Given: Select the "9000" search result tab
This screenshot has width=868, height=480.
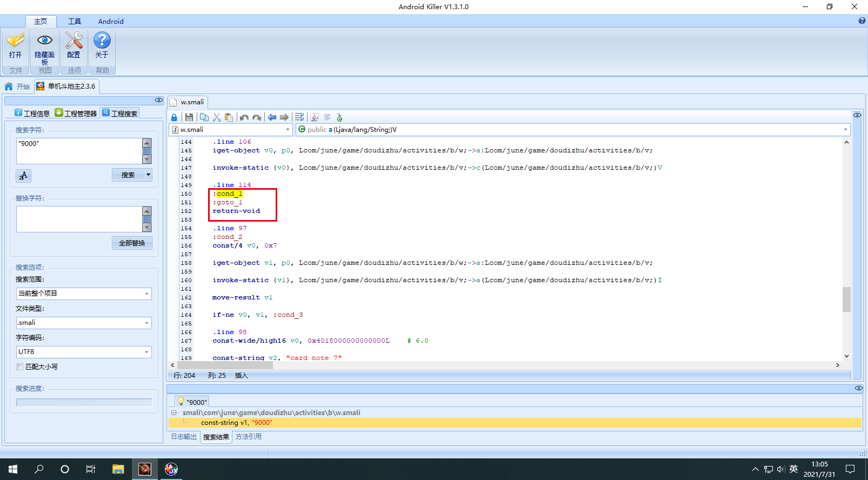Looking at the screenshot, I should pos(192,402).
